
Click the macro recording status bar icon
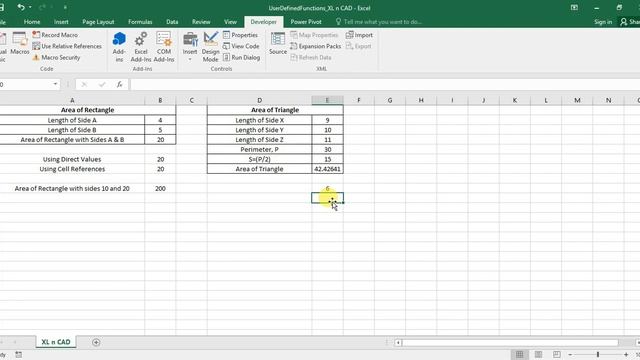click(x=18, y=355)
